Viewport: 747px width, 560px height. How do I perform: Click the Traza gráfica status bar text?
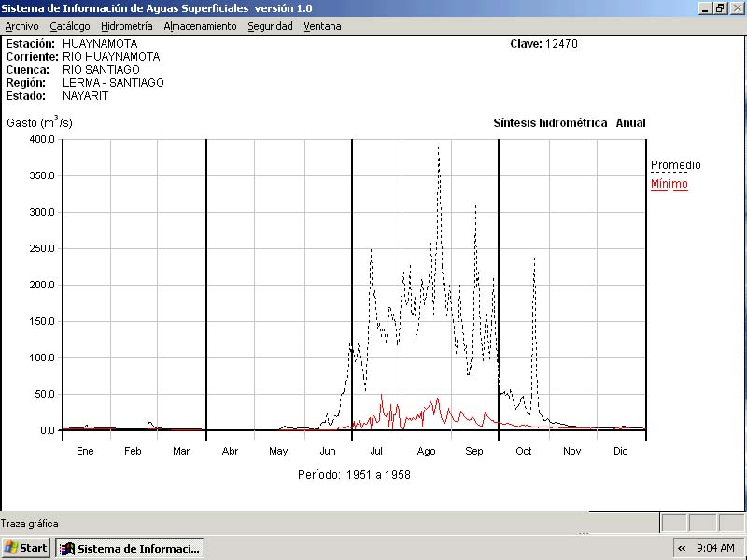(x=30, y=524)
